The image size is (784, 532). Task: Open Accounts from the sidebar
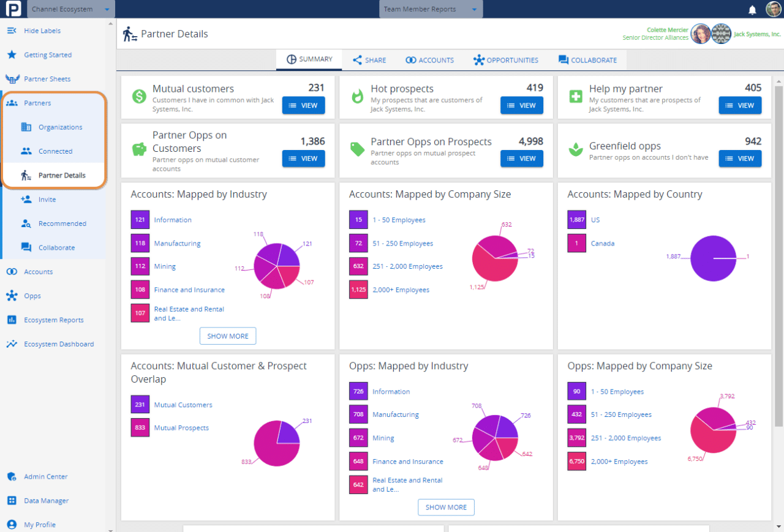pos(38,271)
